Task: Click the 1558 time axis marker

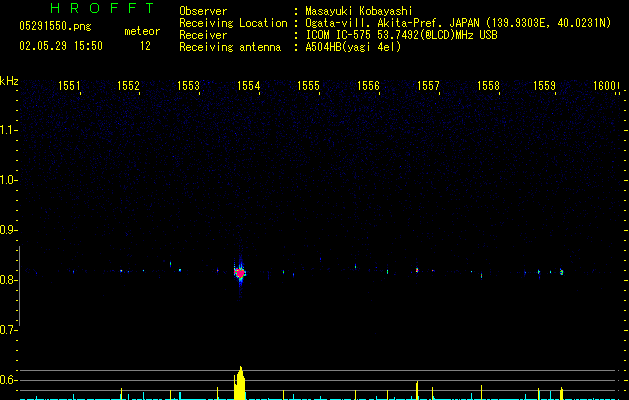Action: [x=489, y=86]
